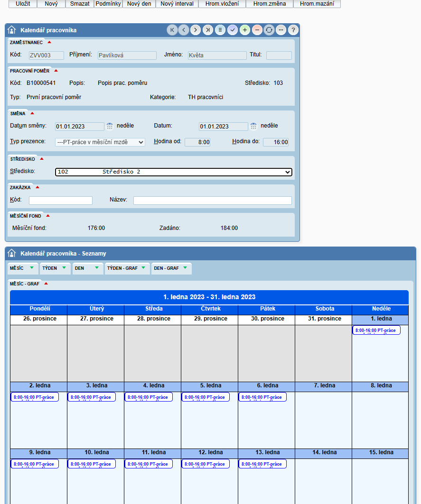421x504 pixels.
Task: Open calendar picker next to Datum směny
Action: tap(110, 126)
